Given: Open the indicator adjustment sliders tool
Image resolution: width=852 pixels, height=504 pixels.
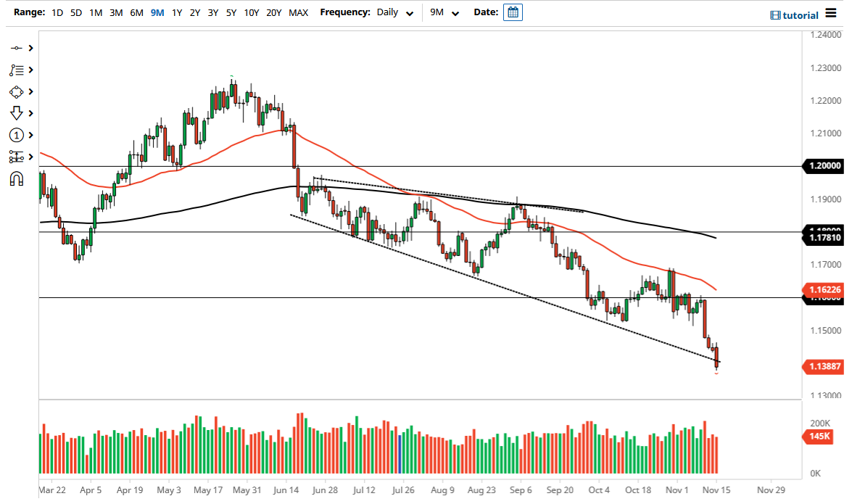Looking at the screenshot, I should pos(17,157).
